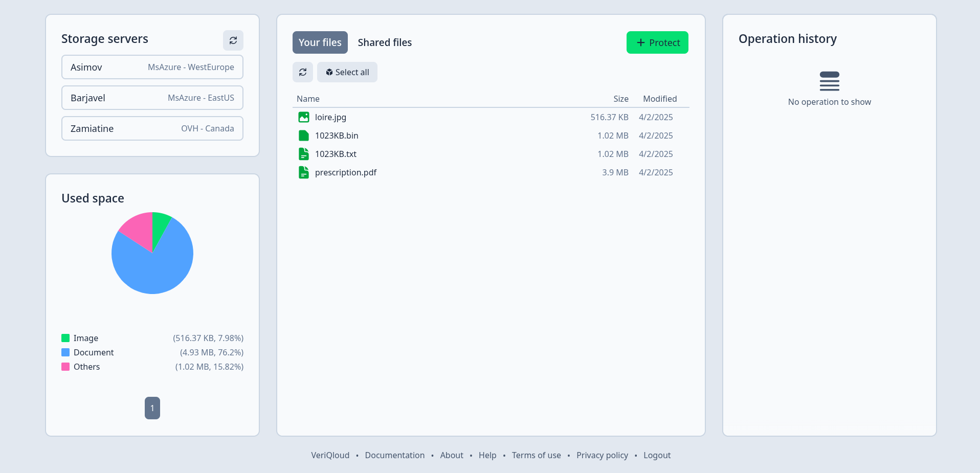
Task: Open the Your files tab
Action: [320, 42]
